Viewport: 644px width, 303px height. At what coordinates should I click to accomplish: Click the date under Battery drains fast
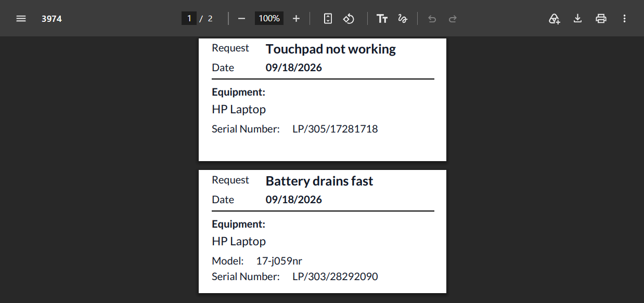(x=294, y=200)
